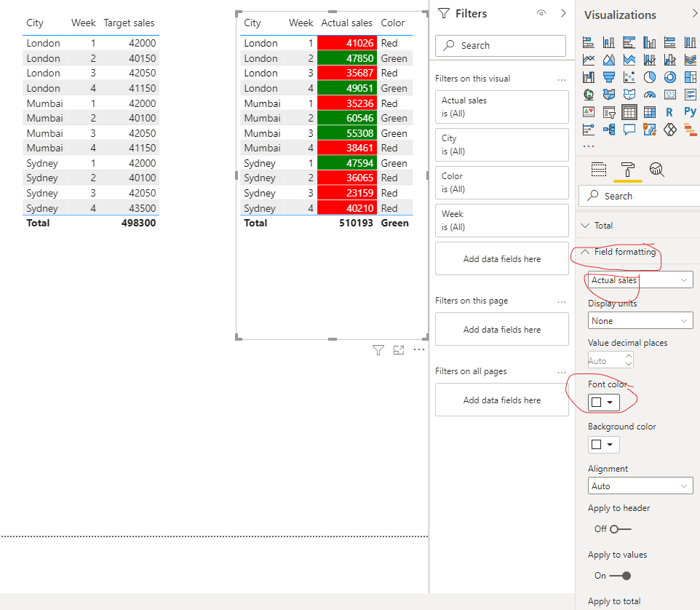The image size is (700, 610).
Task: Get more visuals via the ellipsis
Action: (x=589, y=146)
